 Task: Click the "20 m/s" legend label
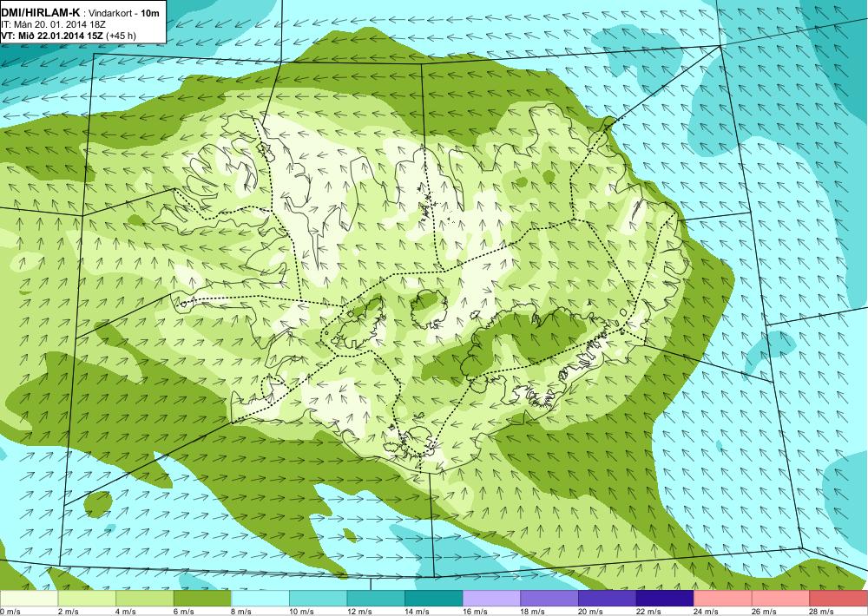591,612
